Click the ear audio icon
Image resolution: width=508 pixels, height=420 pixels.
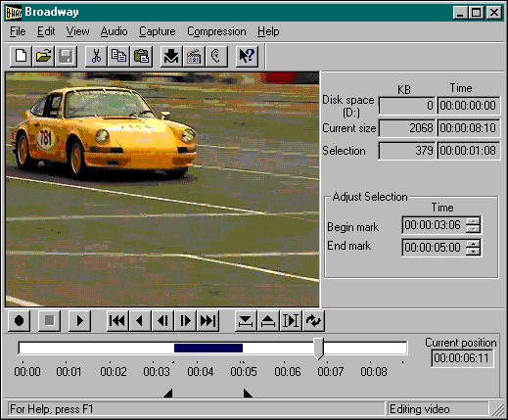point(216,57)
